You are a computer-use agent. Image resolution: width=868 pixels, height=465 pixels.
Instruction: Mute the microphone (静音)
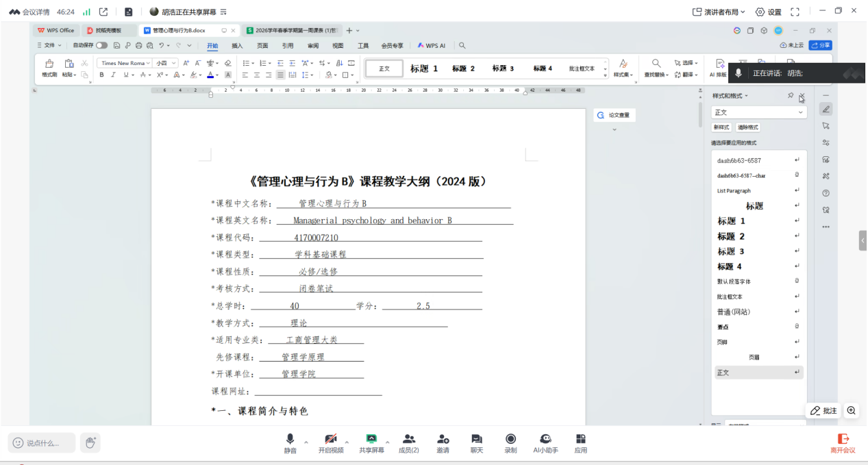tap(290, 442)
